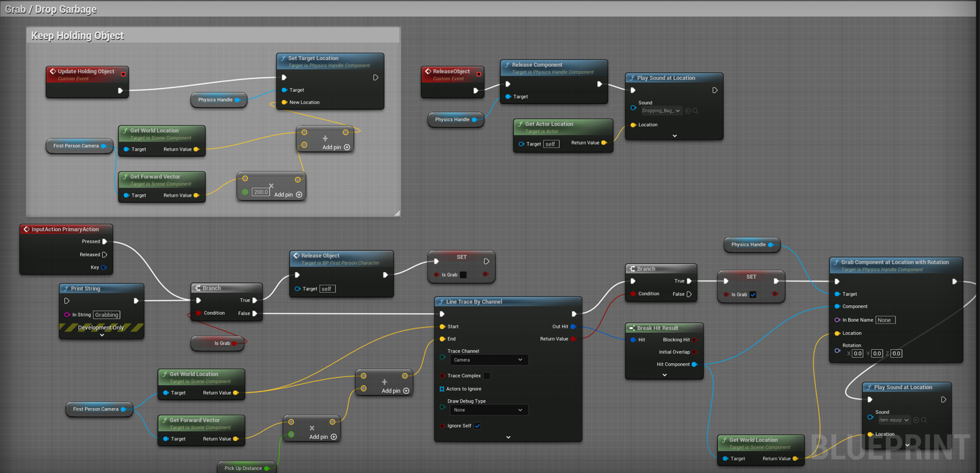
Task: Click the Rotation Y value field
Action: click(877, 354)
